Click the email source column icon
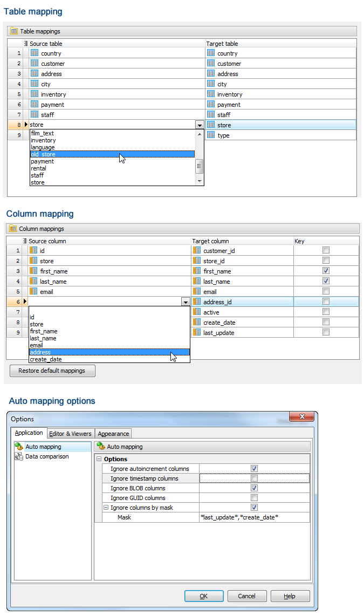Image resolution: width=364 pixels, height=616 pixels. pos(33,292)
